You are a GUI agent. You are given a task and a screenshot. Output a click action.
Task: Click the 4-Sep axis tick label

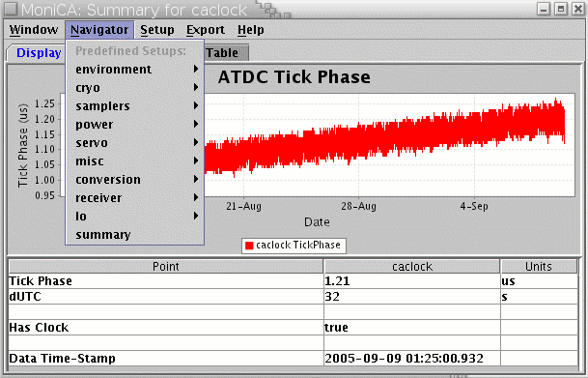pyautogui.click(x=474, y=206)
